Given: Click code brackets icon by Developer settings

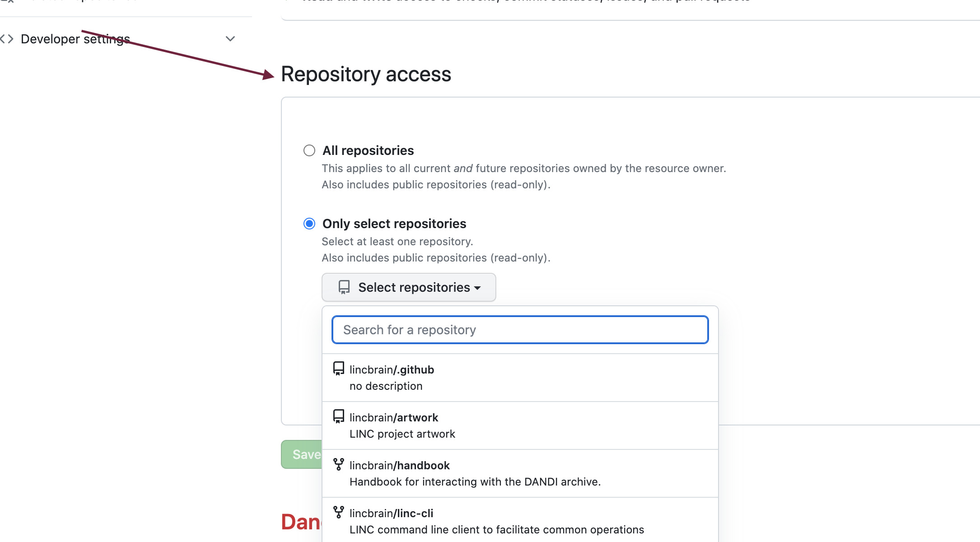Looking at the screenshot, I should tap(7, 39).
